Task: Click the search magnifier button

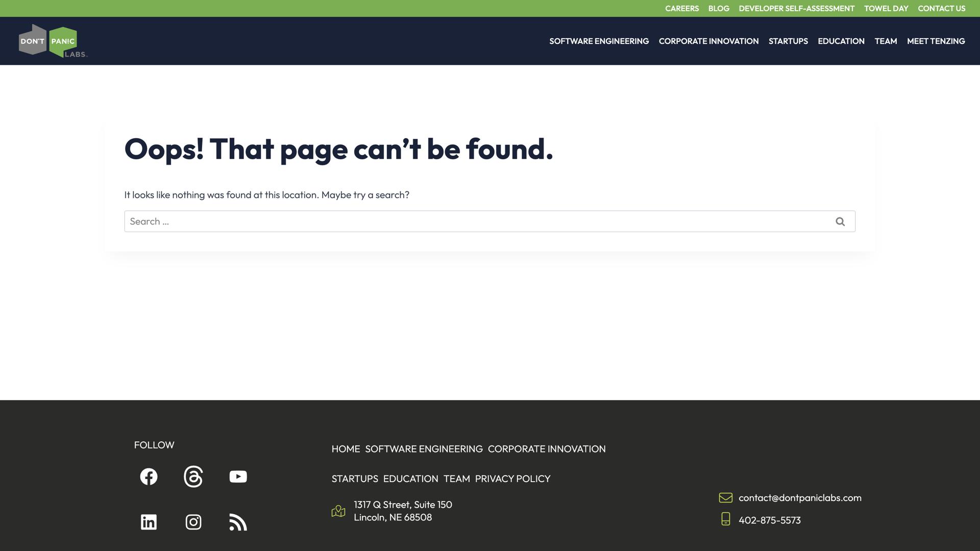Action: click(x=840, y=221)
